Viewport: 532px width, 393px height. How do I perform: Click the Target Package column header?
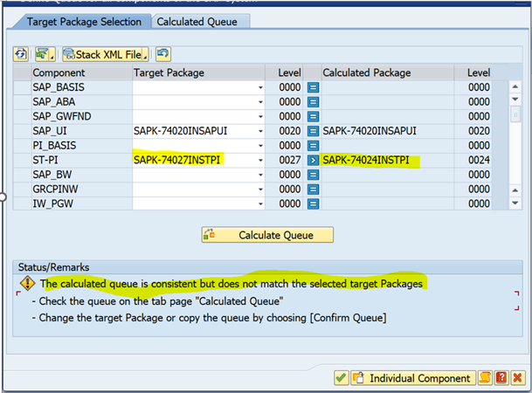[x=198, y=72]
